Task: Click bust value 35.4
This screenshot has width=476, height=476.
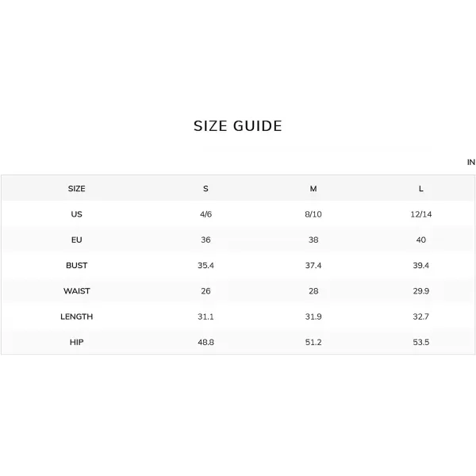Action: 205,265
